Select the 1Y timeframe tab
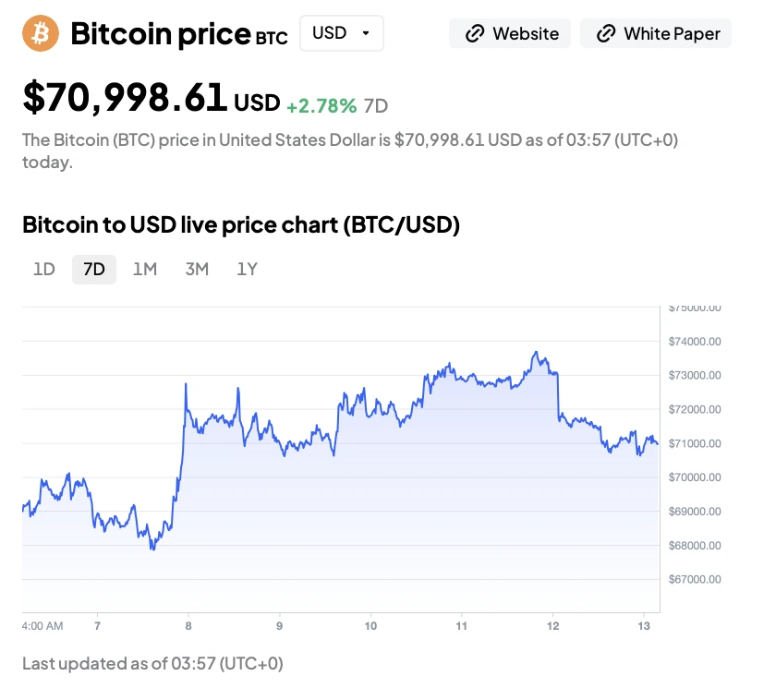Screen dimensions: 776x700 (x=247, y=270)
